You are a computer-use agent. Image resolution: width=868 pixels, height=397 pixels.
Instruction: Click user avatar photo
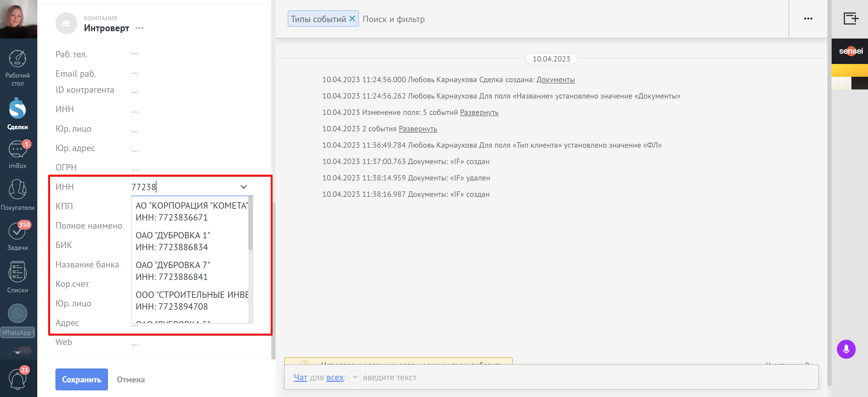tap(18, 19)
